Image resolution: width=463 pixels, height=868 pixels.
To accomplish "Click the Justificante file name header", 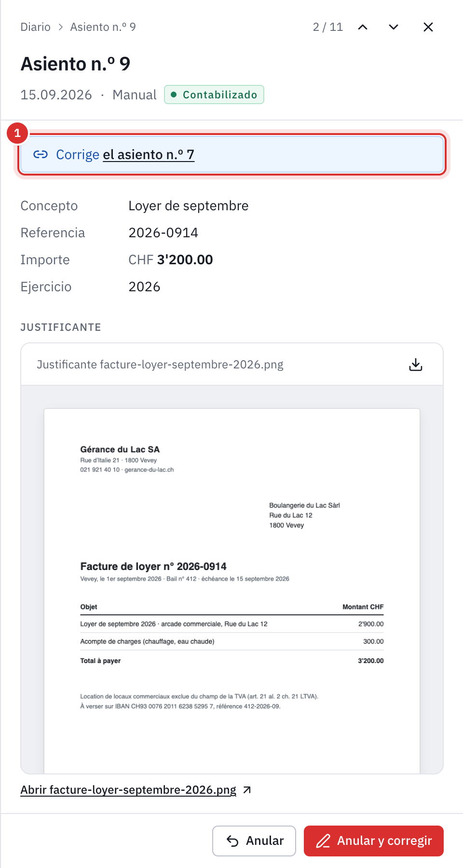I will click(x=160, y=365).
